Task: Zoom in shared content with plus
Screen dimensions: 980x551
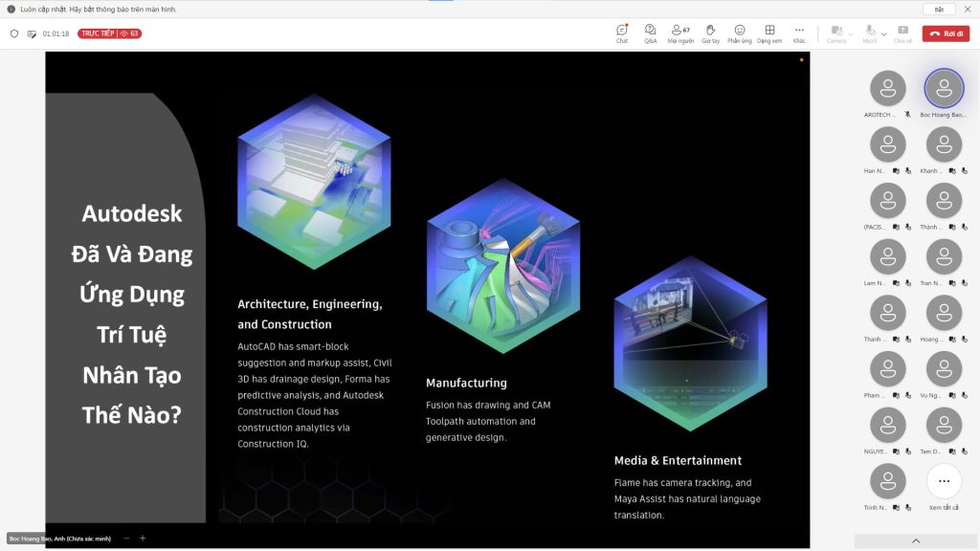Action: coord(143,538)
